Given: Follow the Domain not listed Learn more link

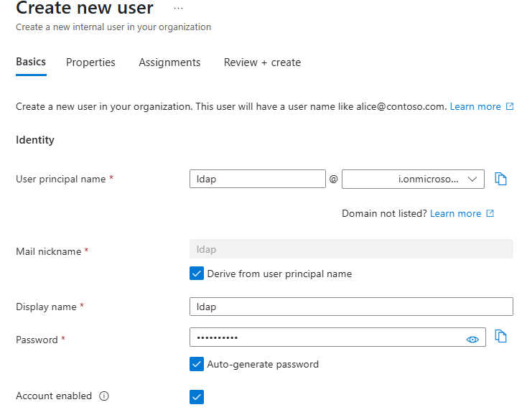Looking at the screenshot, I should pos(455,213).
